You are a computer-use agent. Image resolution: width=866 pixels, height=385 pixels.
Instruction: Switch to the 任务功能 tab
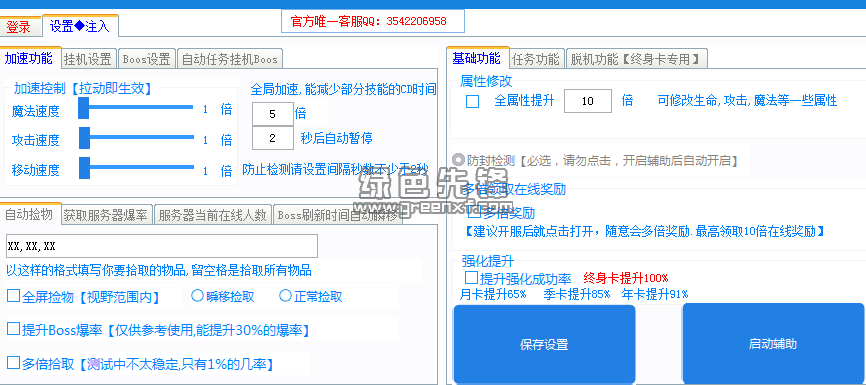[536, 59]
